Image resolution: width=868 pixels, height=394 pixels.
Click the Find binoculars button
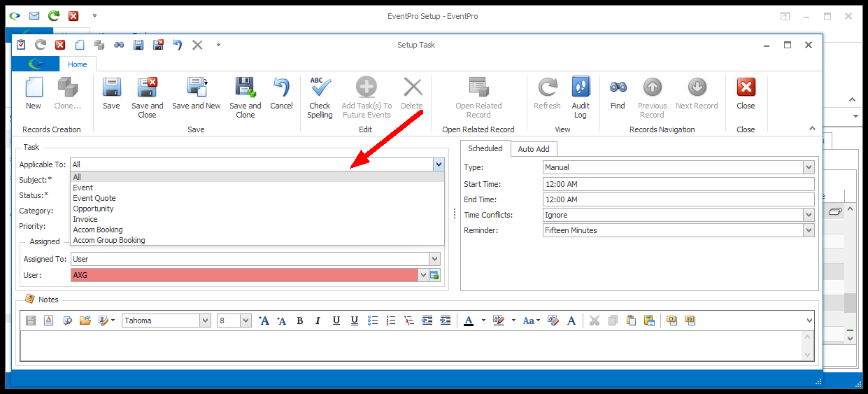tap(618, 94)
